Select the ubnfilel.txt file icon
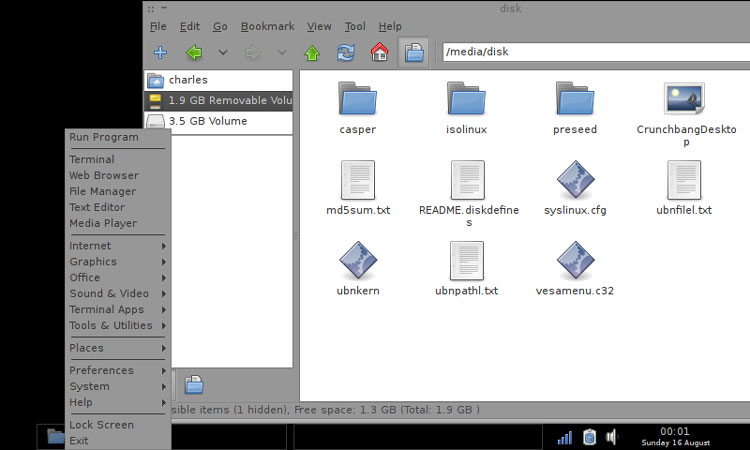The width and height of the screenshot is (750, 450). pyautogui.click(x=684, y=180)
